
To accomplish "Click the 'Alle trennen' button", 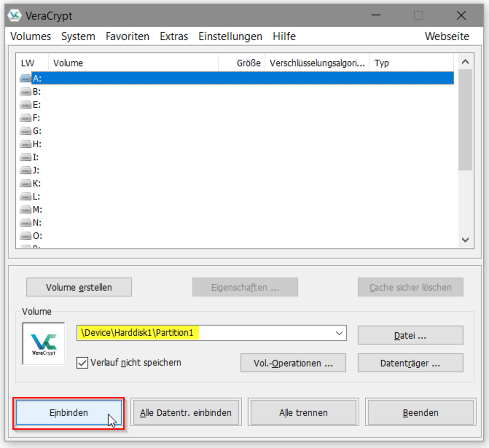I will (303, 413).
